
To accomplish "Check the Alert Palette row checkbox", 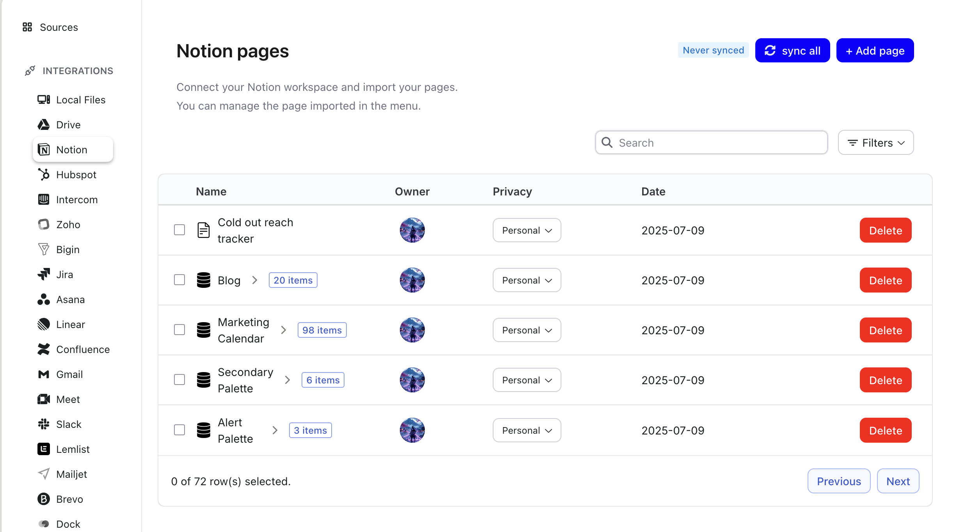I will coord(179,430).
